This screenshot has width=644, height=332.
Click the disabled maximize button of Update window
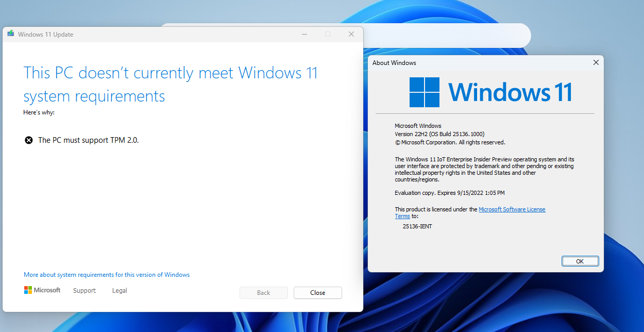(x=328, y=34)
